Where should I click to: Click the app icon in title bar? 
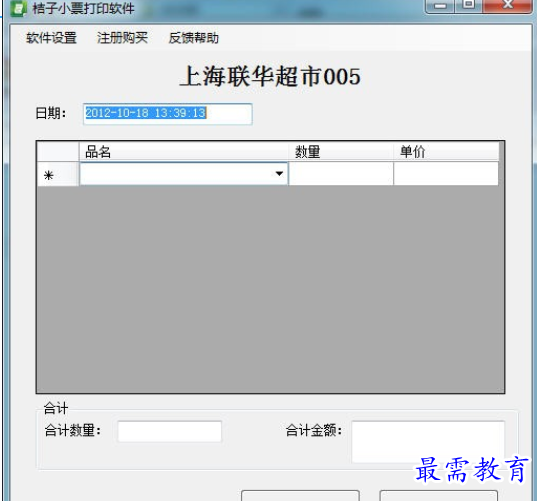[18, 8]
